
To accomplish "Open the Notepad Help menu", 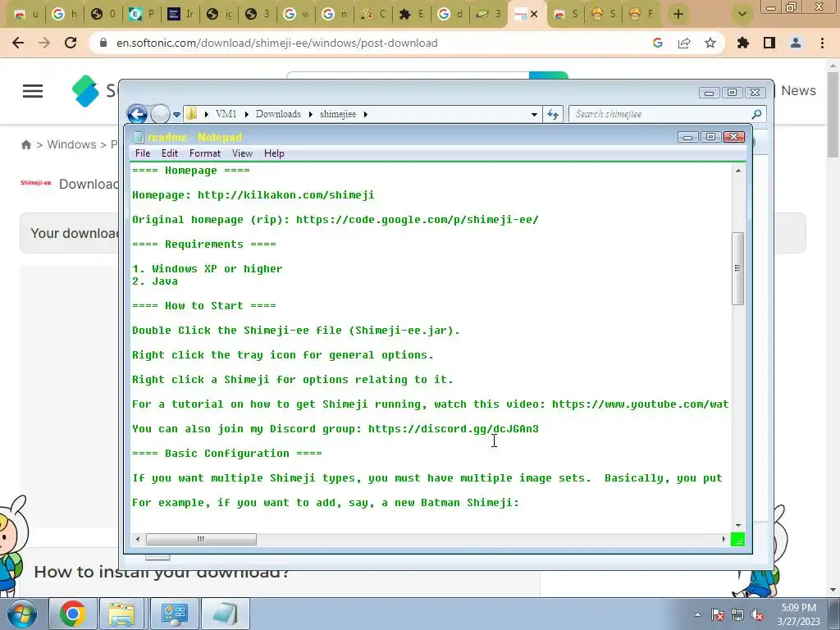I will point(274,153).
